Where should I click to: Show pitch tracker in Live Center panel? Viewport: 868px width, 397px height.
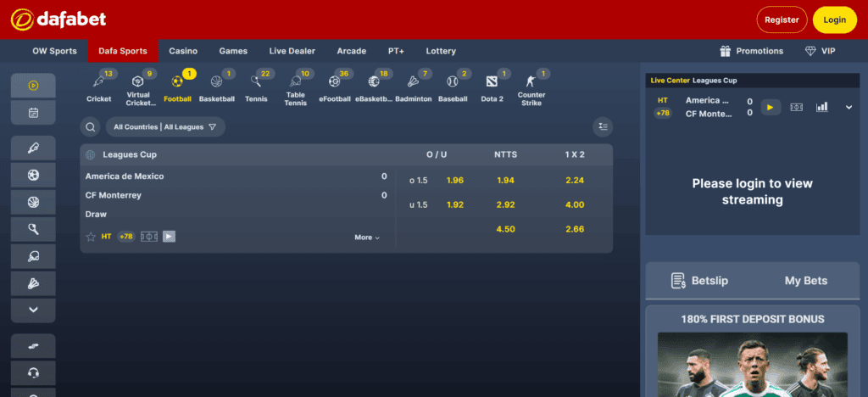click(796, 107)
